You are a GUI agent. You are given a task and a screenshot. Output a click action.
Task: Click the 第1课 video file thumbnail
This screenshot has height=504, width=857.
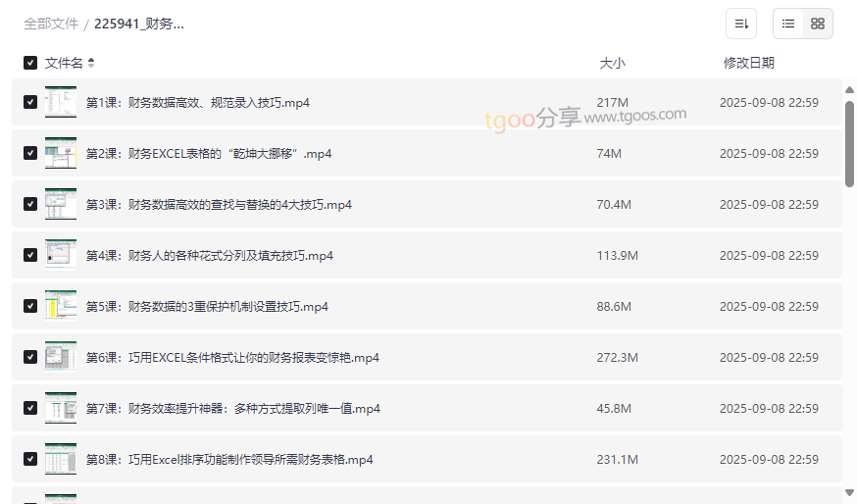click(61, 102)
